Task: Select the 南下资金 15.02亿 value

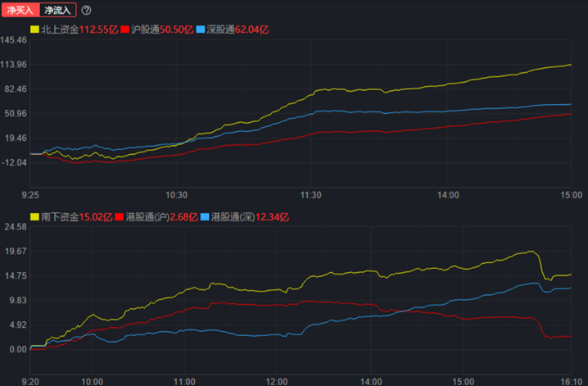Action: point(96,217)
